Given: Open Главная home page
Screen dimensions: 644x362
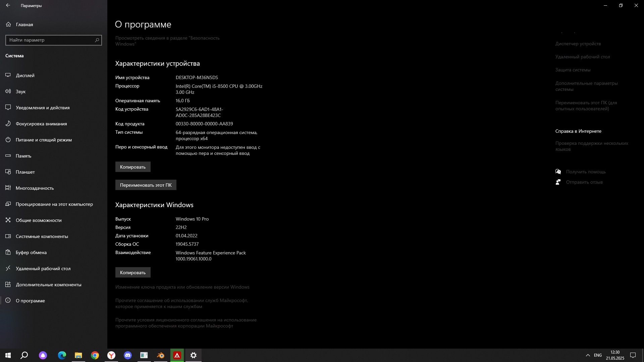Looking at the screenshot, I should point(54,24).
